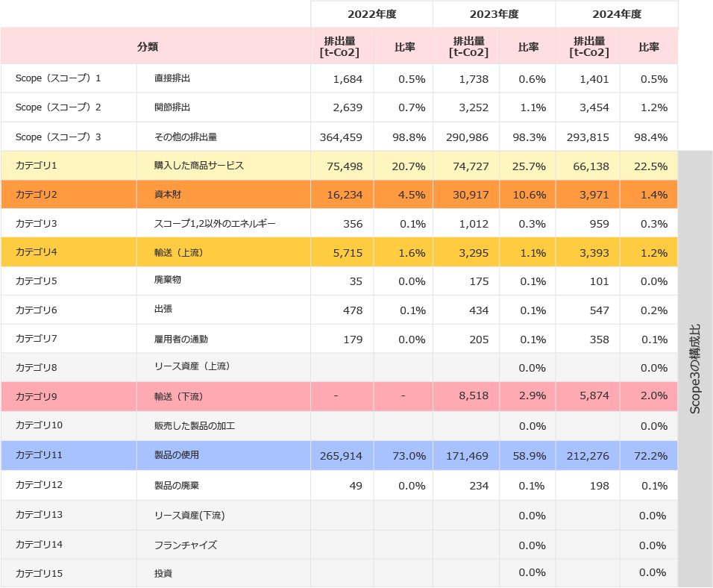Click the vertical Scope3の構成比 side label
The height and width of the screenshot is (588, 713).
point(695,369)
